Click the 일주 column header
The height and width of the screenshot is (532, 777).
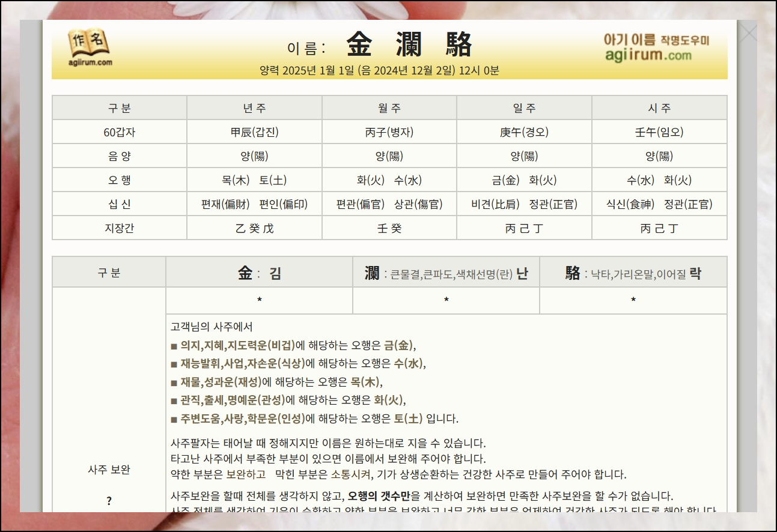tap(525, 108)
